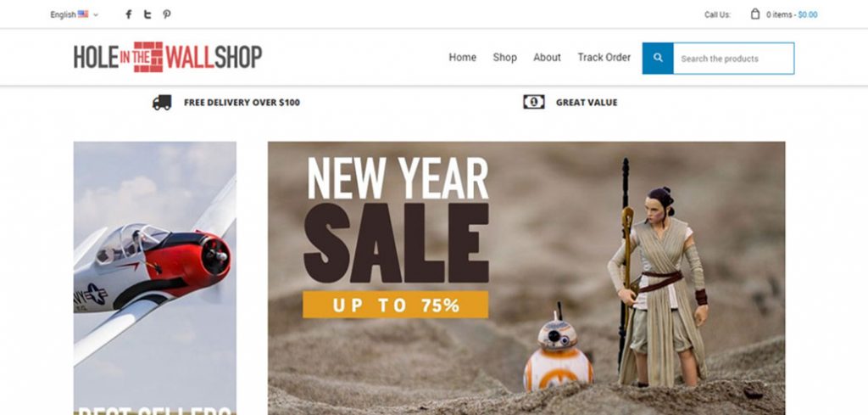Viewport: 868px width, 415px height.
Task: Click the Great Value money icon
Action: coord(534,102)
